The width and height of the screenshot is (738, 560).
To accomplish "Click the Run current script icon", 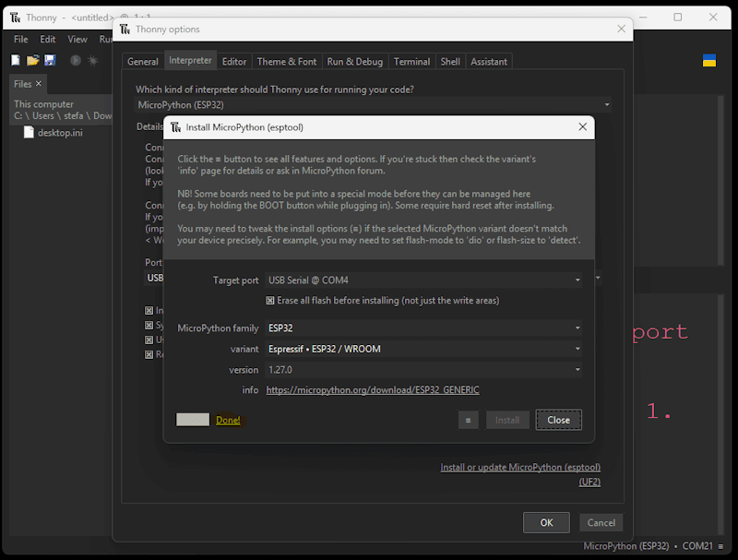I will click(x=76, y=61).
